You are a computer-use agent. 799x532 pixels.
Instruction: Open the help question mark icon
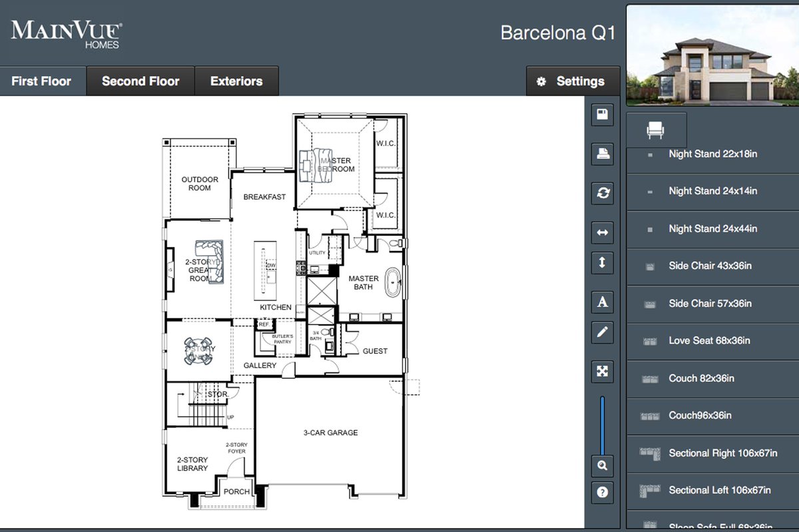(x=602, y=493)
